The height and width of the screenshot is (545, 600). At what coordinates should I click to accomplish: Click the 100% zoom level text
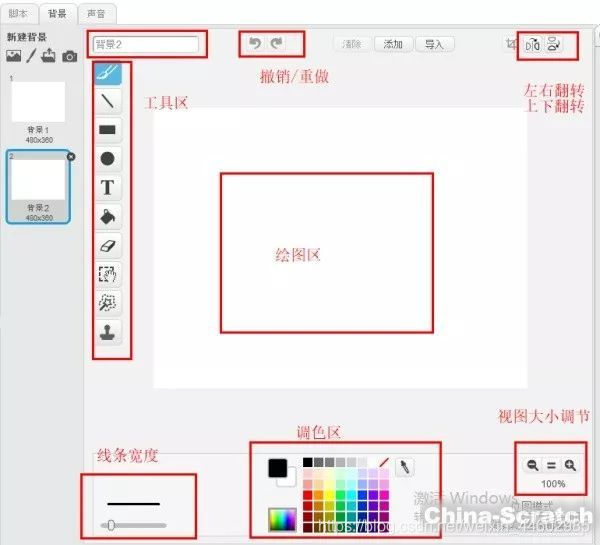tap(553, 484)
